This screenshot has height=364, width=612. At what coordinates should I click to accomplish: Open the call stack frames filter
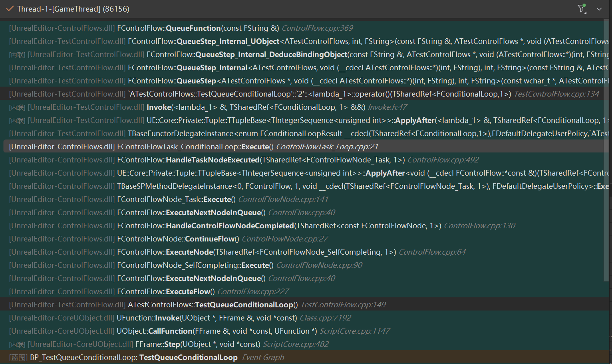point(582,9)
